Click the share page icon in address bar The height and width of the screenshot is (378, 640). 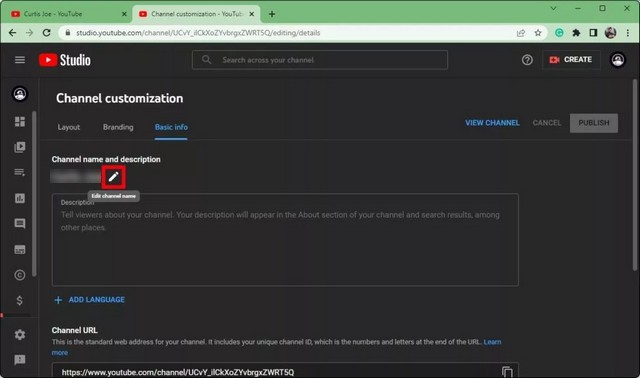point(521,33)
